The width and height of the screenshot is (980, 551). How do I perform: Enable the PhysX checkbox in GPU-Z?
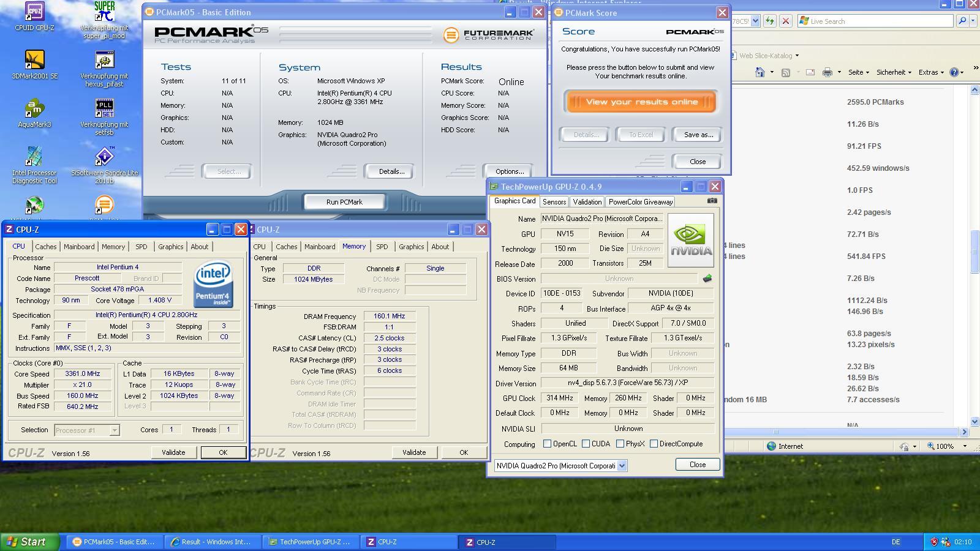pyautogui.click(x=620, y=444)
